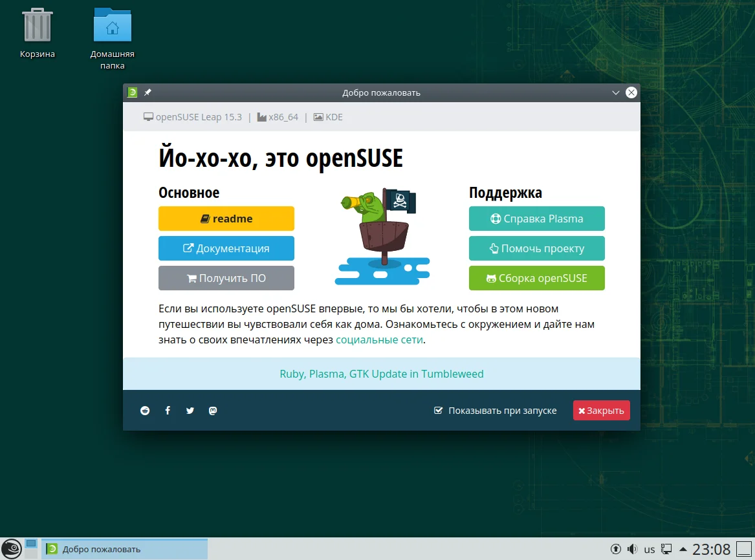
Task: Click the openSUSE window menu icon in title bar
Action: 133,92
